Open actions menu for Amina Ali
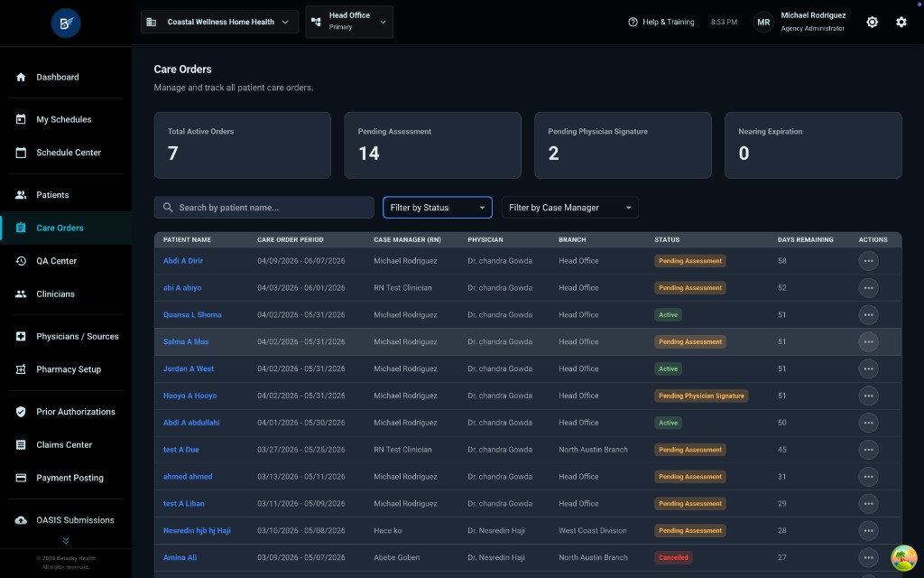This screenshot has height=578, width=924. click(868, 557)
